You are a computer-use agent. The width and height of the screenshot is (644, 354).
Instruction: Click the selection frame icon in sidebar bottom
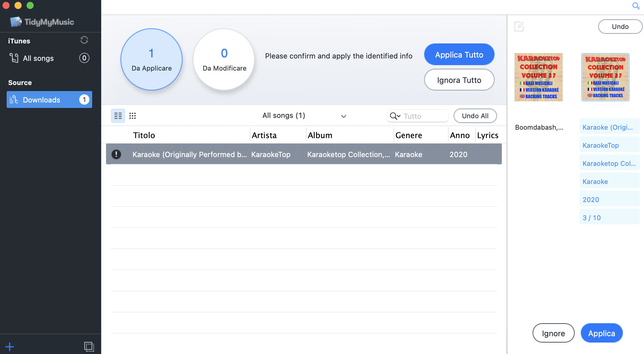click(x=89, y=347)
